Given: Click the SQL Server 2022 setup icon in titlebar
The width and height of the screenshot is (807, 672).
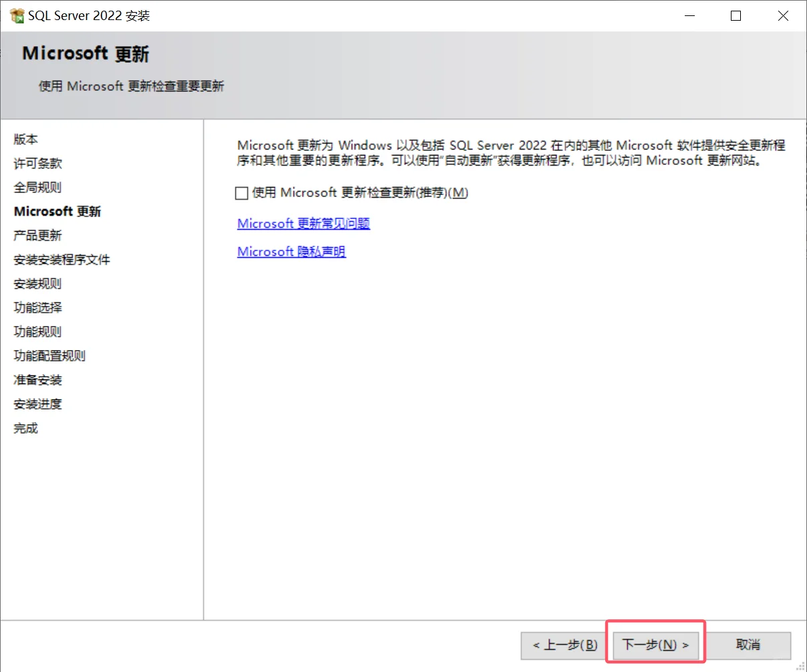Looking at the screenshot, I should [x=15, y=15].
